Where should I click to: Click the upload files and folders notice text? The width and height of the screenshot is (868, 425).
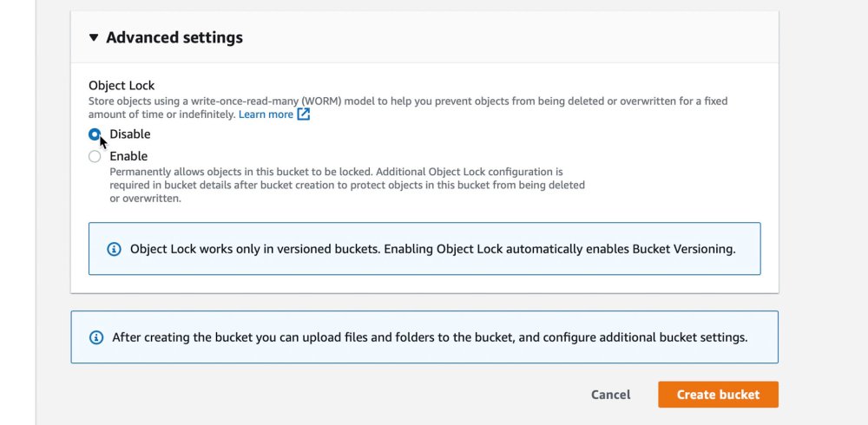(x=430, y=337)
